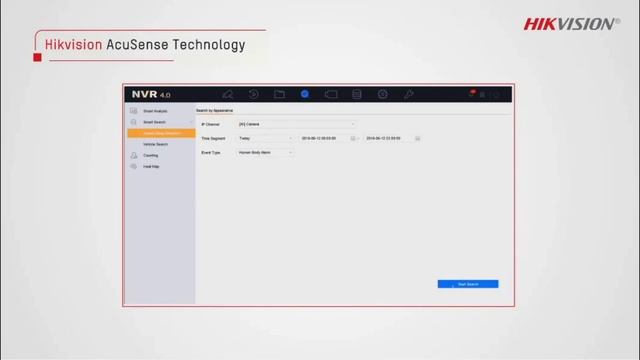640x360 pixels.
Task: Open Live View from the NVR top bar
Action: click(228, 95)
